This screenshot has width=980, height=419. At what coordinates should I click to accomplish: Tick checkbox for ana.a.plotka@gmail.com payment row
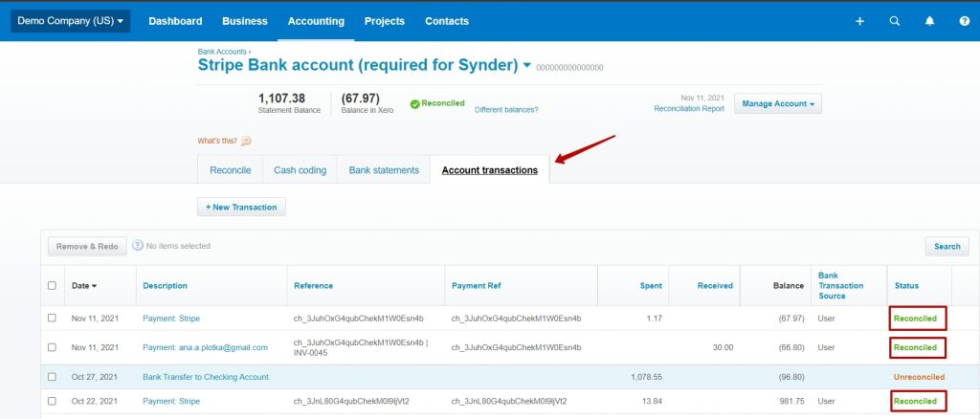[x=52, y=347]
